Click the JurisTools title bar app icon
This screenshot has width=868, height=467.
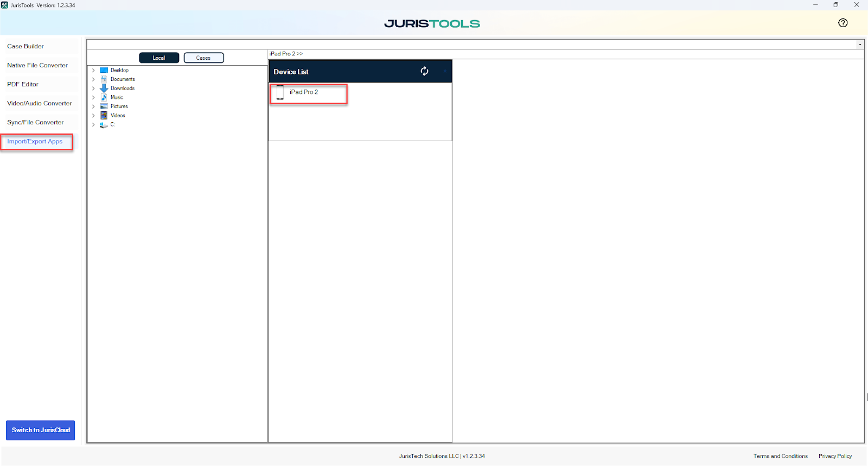pyautogui.click(x=4, y=5)
